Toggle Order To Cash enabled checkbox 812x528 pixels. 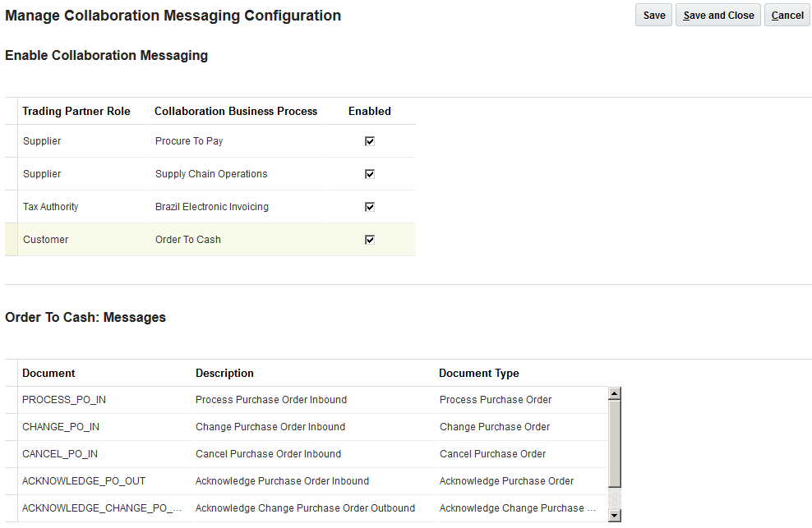(x=370, y=240)
